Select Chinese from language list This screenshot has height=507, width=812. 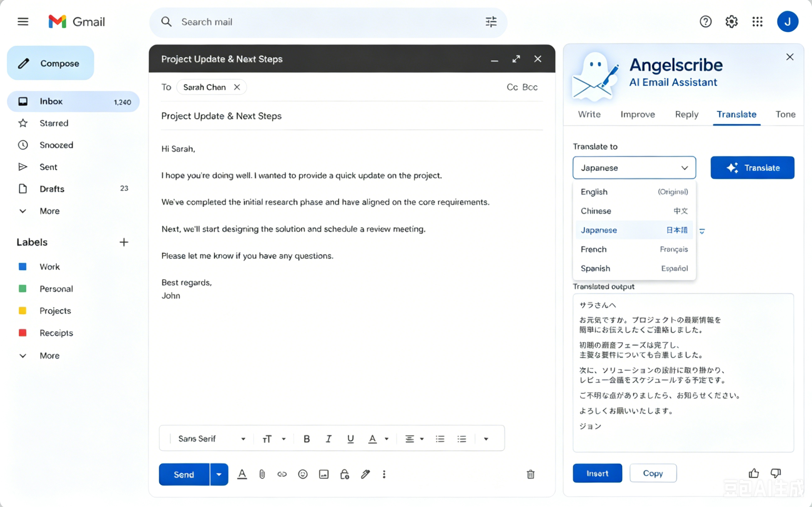(x=634, y=211)
